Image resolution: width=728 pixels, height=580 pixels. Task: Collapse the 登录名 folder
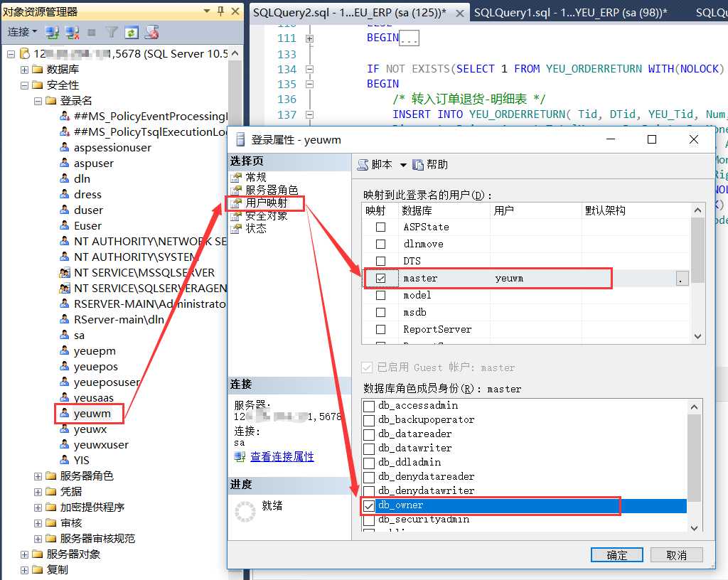[38, 101]
